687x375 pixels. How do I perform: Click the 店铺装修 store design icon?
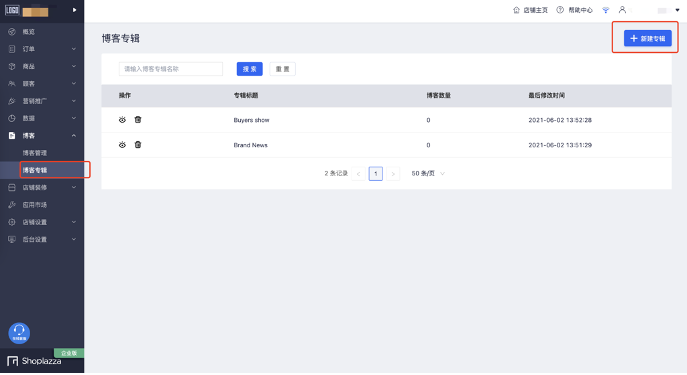click(x=12, y=188)
